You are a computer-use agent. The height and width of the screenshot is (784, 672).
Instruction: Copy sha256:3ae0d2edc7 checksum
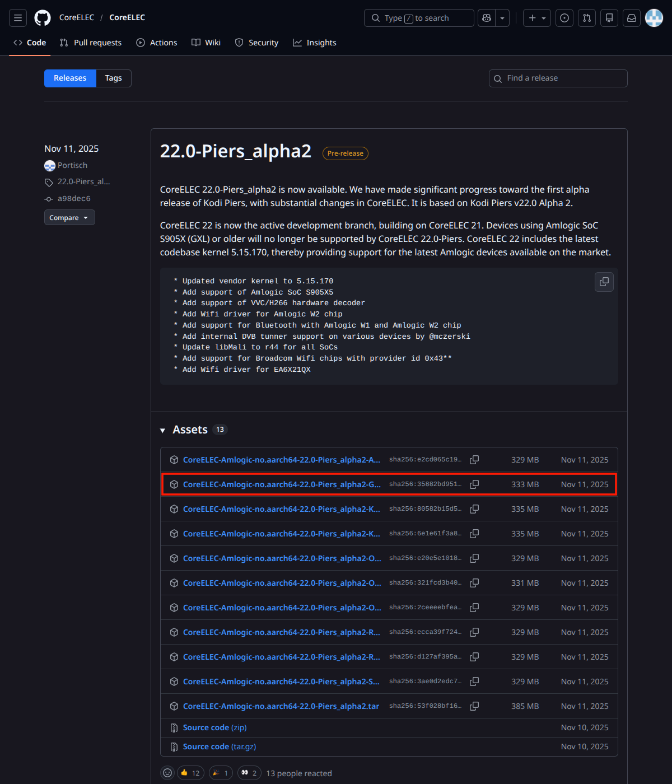(x=474, y=682)
